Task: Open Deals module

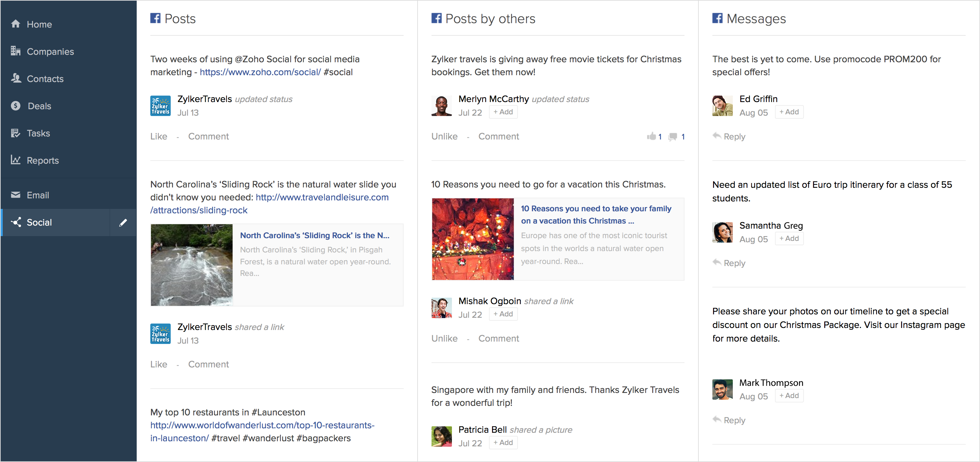Action: [68, 106]
